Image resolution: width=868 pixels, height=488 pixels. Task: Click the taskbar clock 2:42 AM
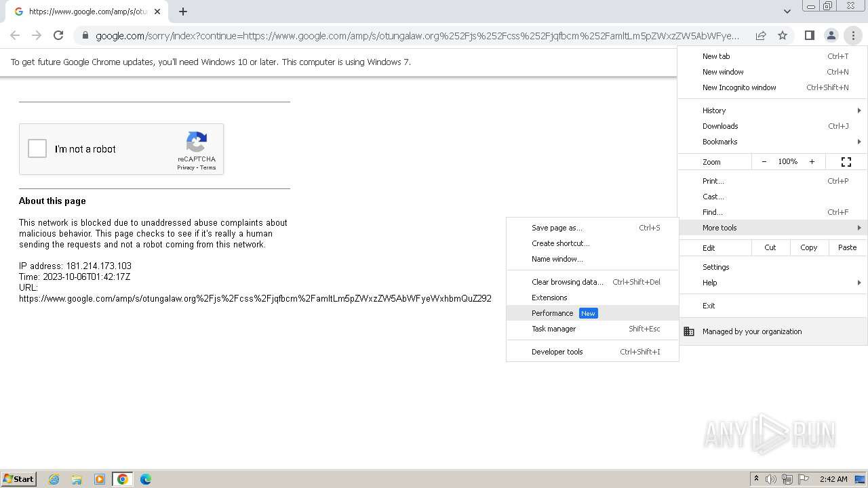[833, 479]
